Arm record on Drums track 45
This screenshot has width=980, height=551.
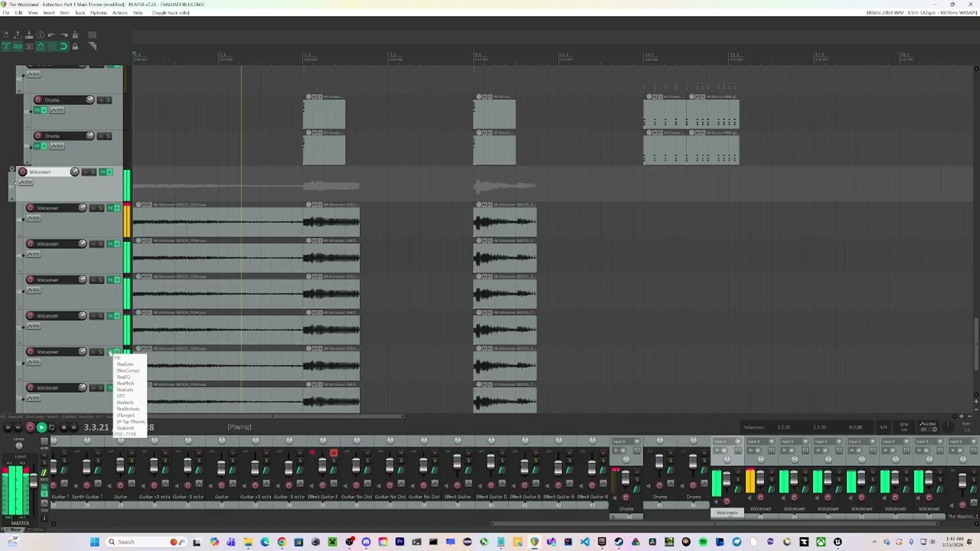point(38,100)
